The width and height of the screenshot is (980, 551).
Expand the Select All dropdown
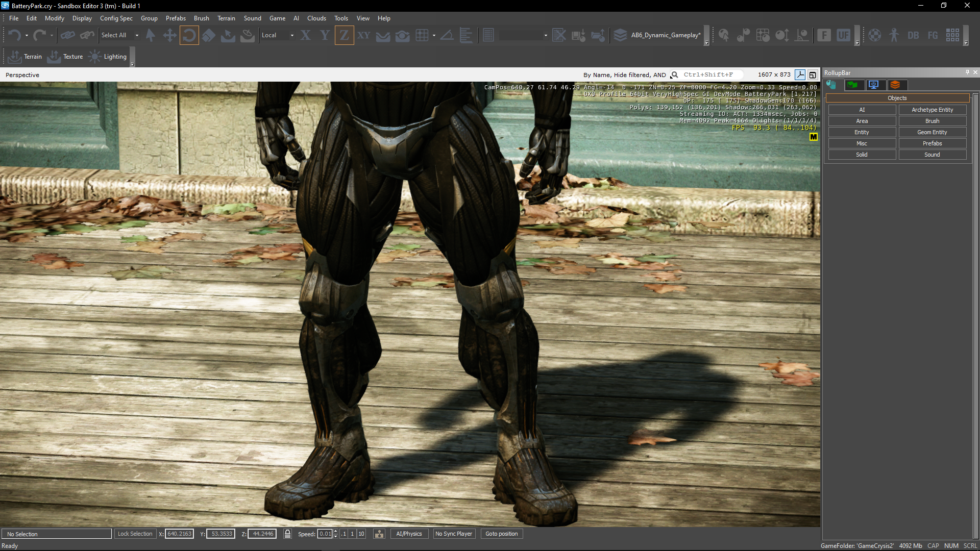point(137,35)
